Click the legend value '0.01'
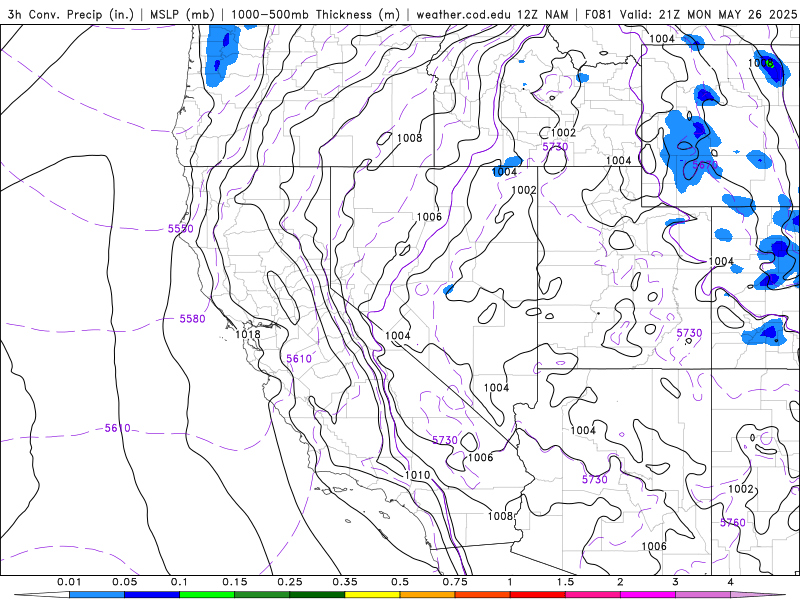 pos(69,582)
